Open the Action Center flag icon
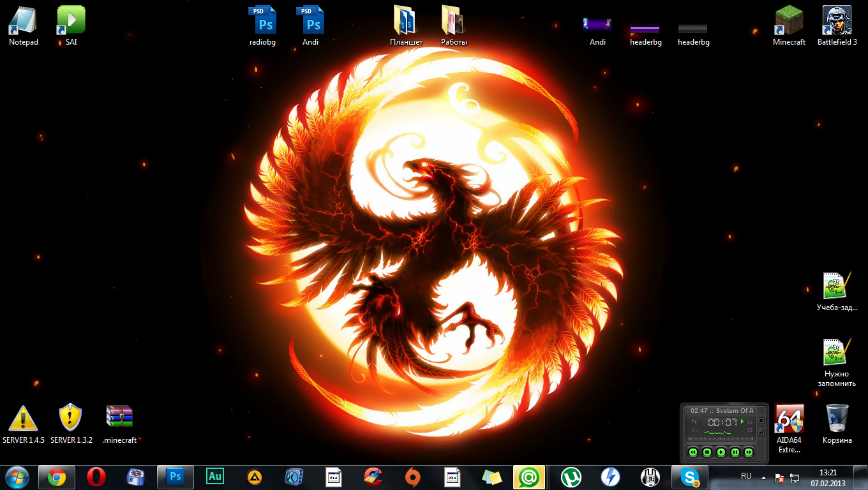Viewport: 868px width, 490px height. pos(779,477)
